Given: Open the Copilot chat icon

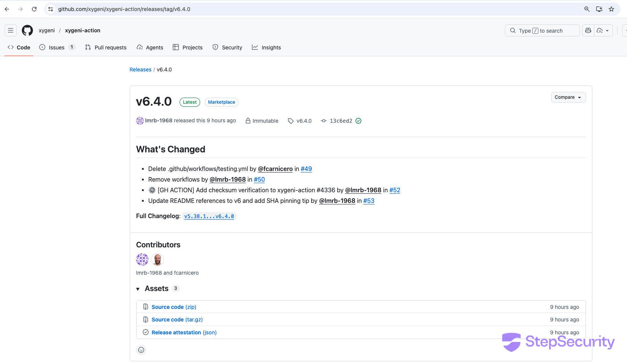Looking at the screenshot, I should coord(588,30).
